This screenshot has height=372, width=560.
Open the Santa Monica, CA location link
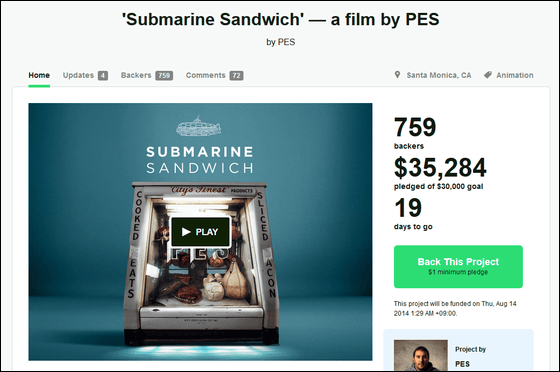(439, 75)
